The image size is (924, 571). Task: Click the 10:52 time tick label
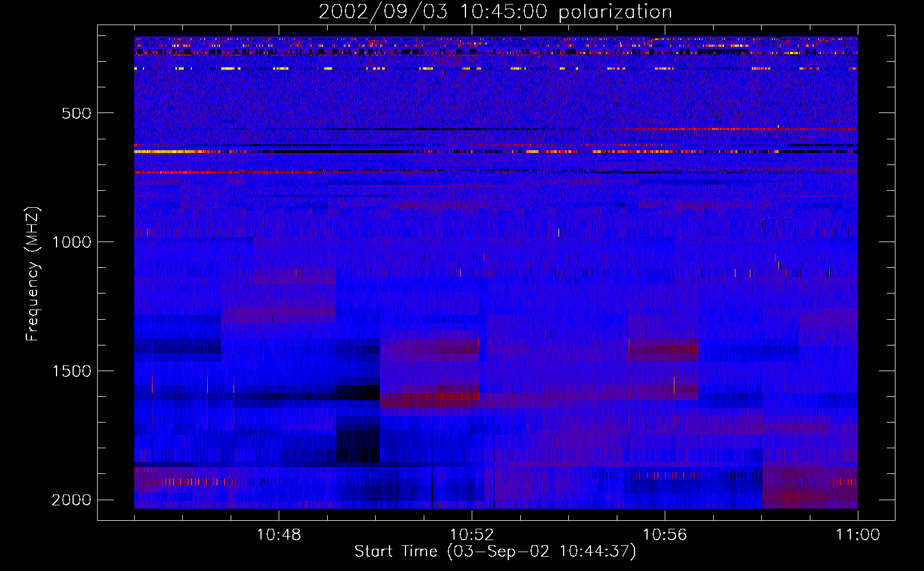click(472, 535)
